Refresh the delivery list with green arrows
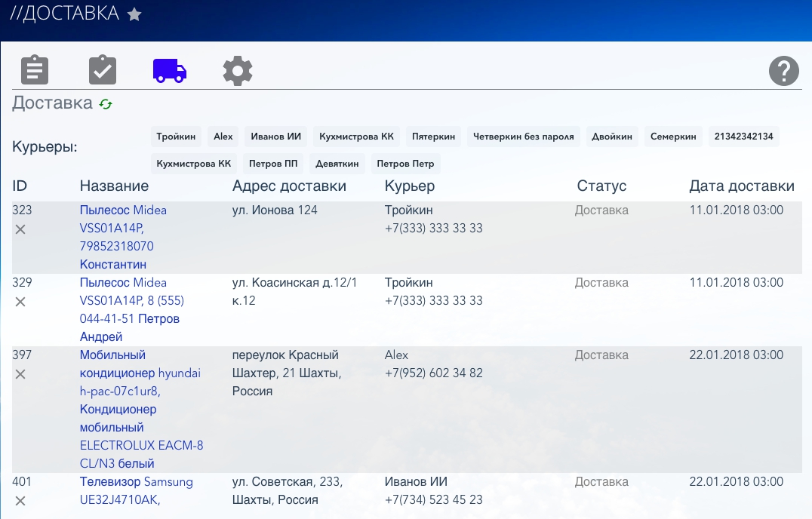 (x=106, y=104)
